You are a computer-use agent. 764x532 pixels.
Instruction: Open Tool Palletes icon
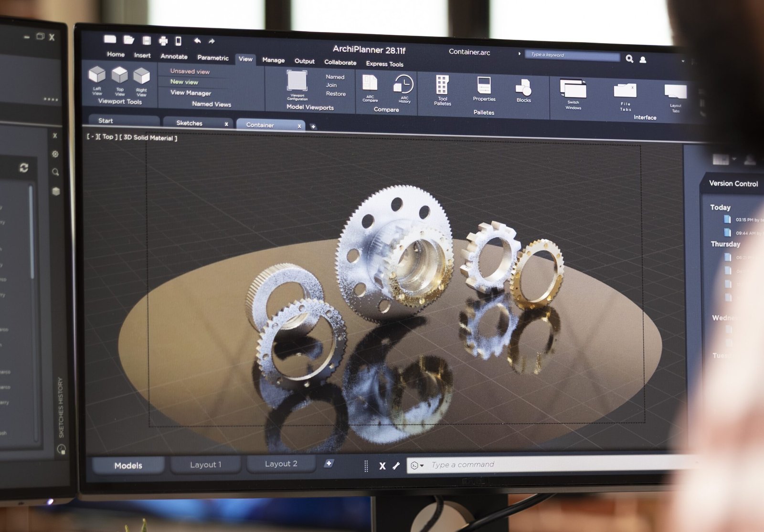tap(442, 85)
